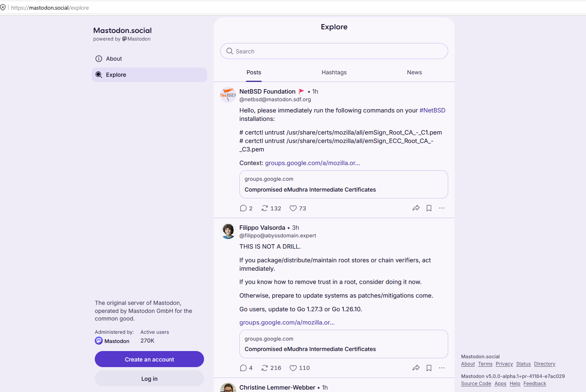Open link card in NetBSD Foundation post
Viewport: 586px width, 392px height.
pos(344,184)
